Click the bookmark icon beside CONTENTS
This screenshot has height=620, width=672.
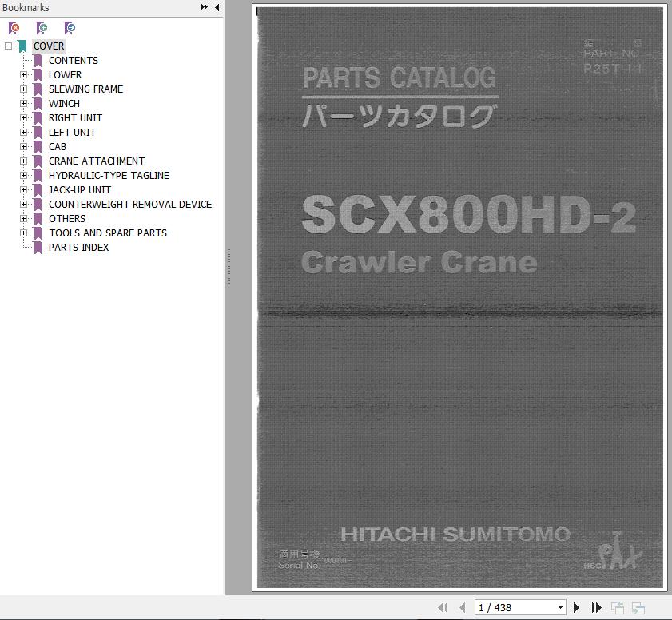click(x=38, y=61)
